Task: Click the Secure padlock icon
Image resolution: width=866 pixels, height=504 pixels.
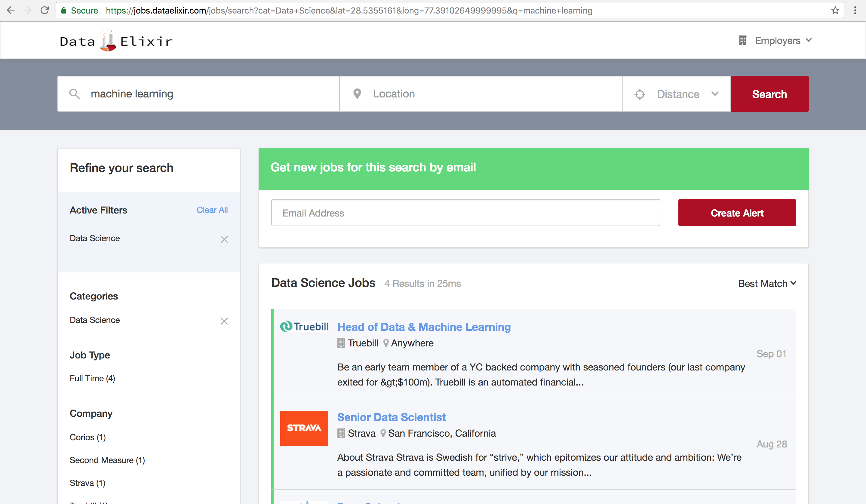Action: click(x=63, y=10)
